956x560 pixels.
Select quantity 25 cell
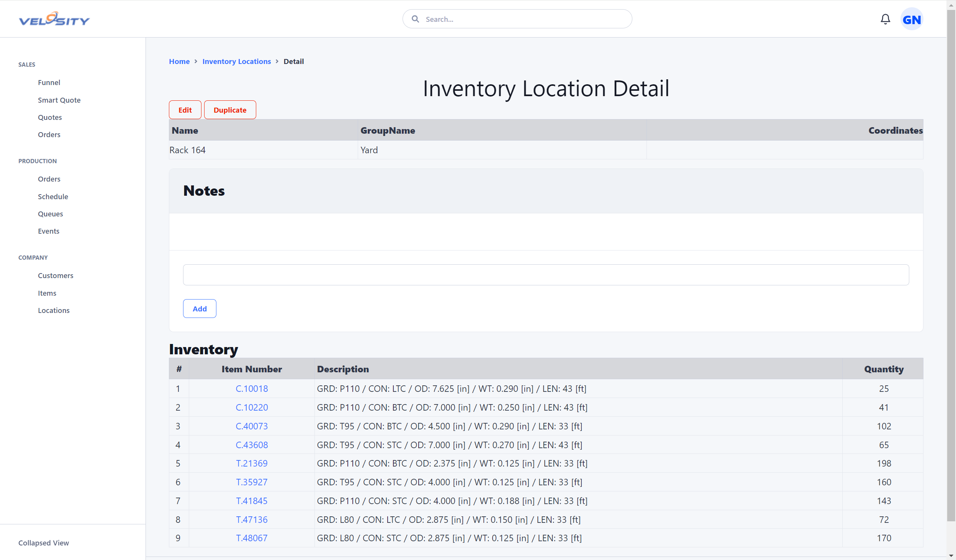click(x=883, y=389)
